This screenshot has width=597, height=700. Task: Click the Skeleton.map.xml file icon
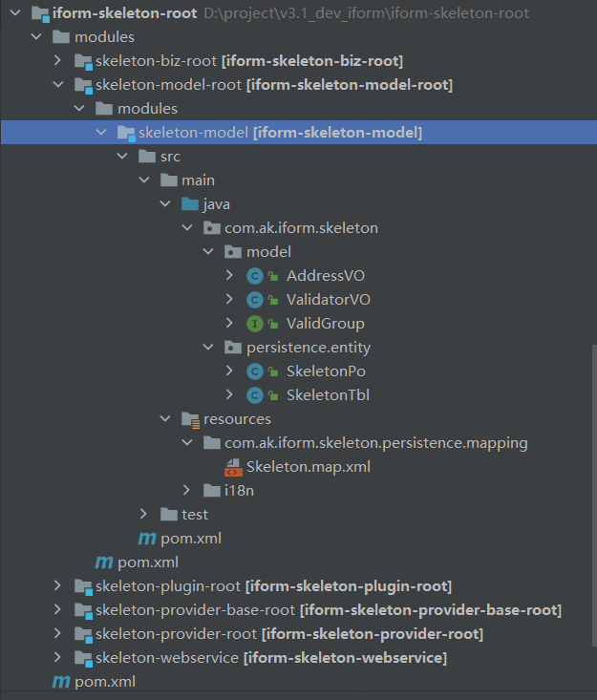click(x=233, y=467)
